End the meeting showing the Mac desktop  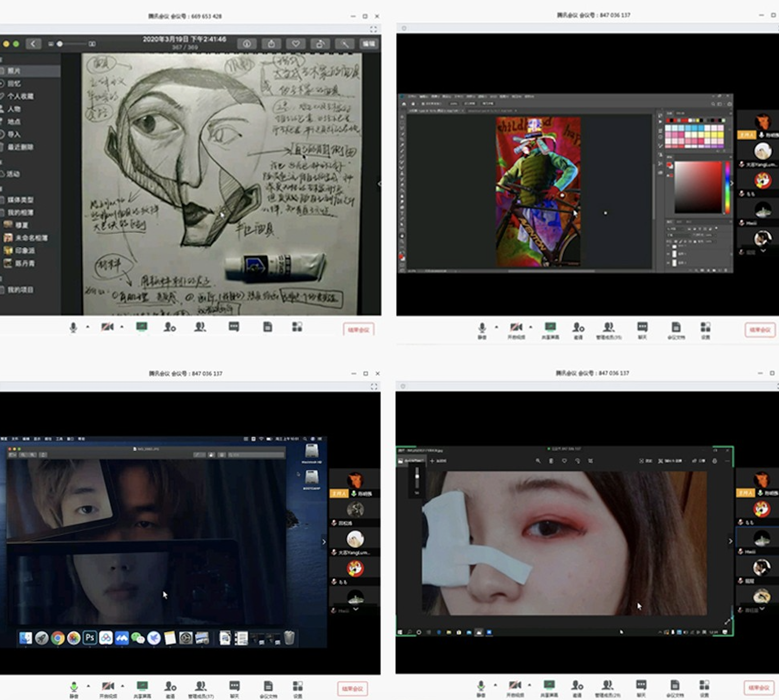(353, 689)
